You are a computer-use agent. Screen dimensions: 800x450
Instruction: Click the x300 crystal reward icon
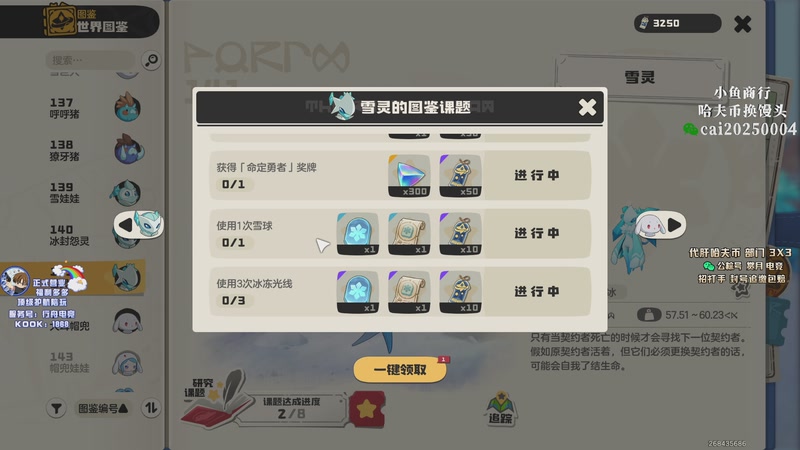[409, 176]
